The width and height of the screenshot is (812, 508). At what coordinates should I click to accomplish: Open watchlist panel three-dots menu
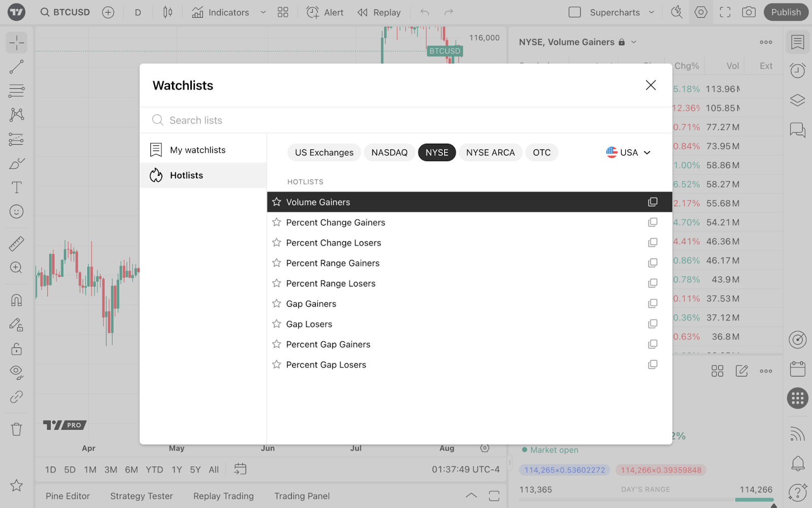click(x=766, y=42)
